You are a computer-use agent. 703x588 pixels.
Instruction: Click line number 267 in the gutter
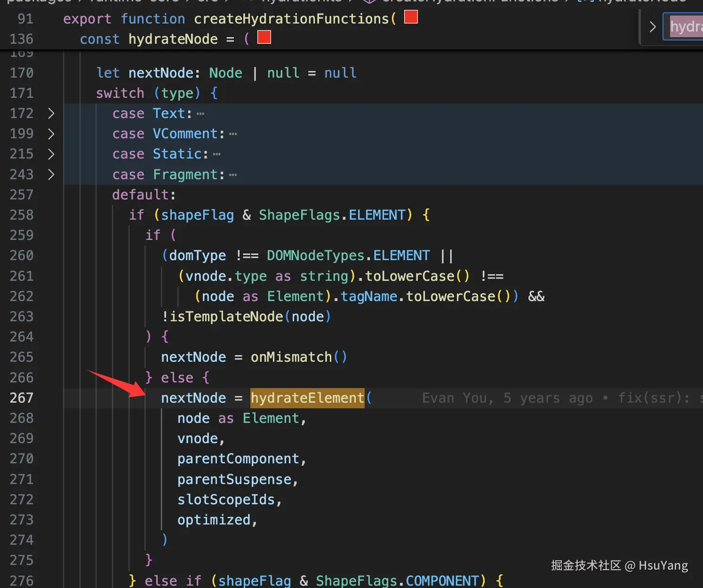point(22,398)
